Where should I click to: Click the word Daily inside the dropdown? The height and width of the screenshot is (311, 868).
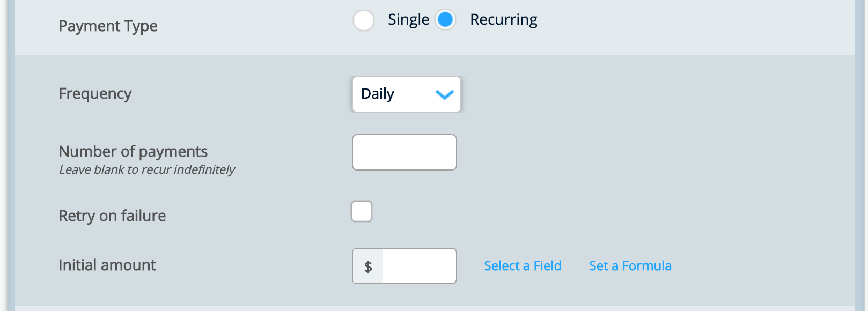(377, 94)
